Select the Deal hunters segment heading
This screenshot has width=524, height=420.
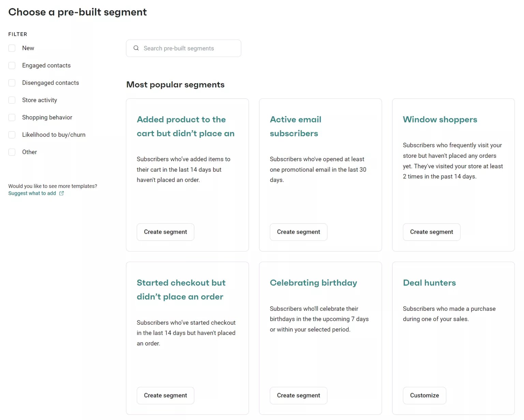tap(429, 283)
